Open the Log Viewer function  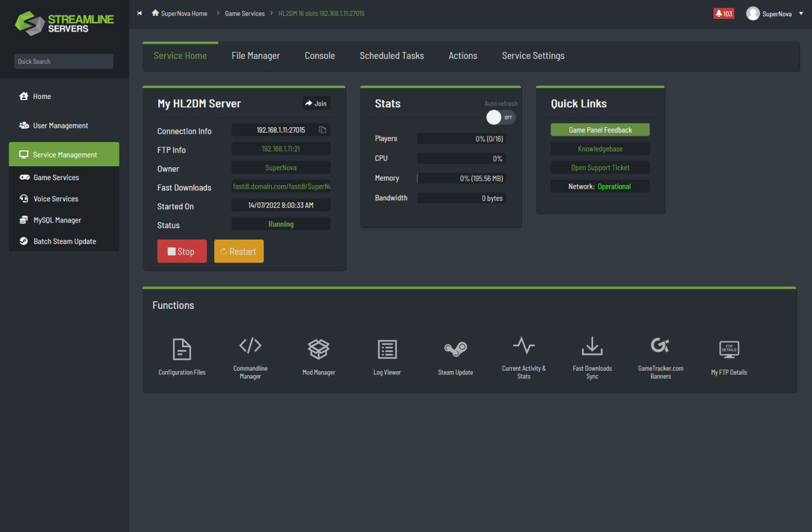point(387,356)
